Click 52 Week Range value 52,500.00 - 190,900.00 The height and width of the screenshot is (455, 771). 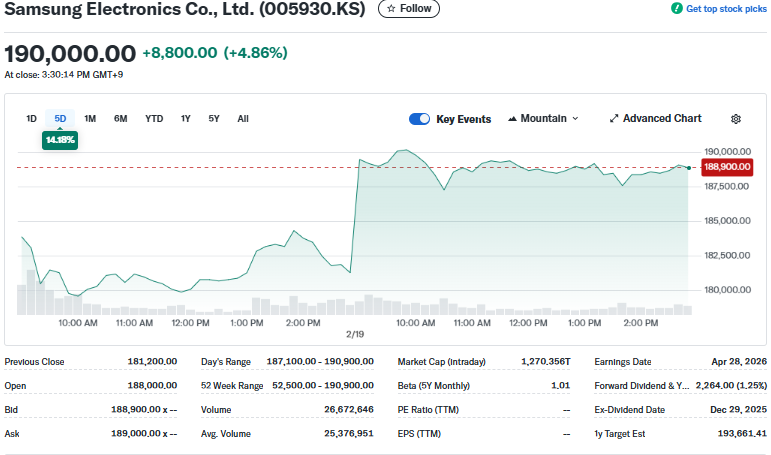[323, 386]
